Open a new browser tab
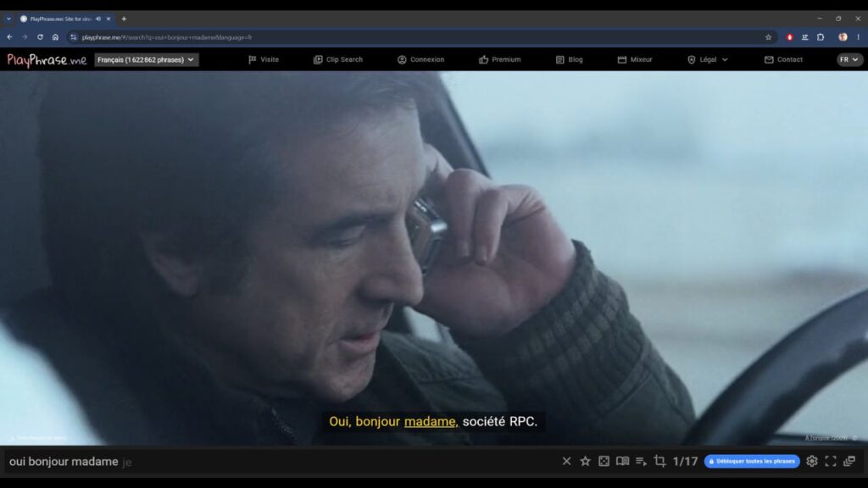The width and height of the screenshot is (868, 488). pyautogui.click(x=124, y=19)
